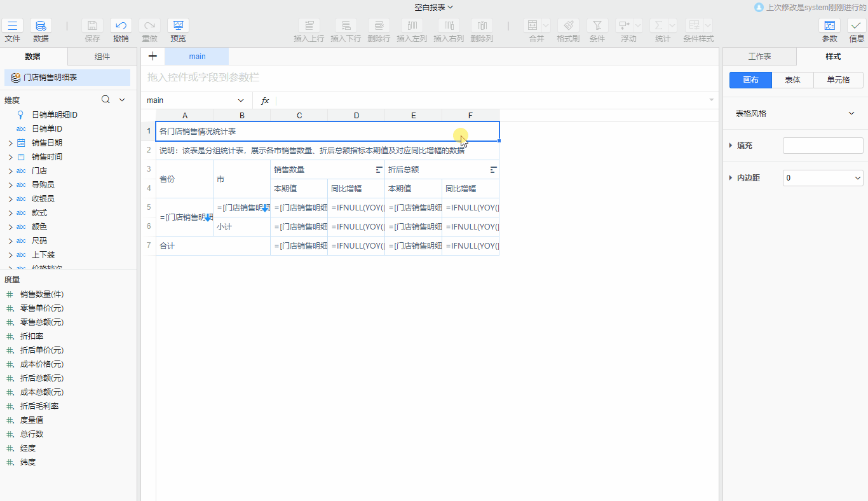Open the 文件 (File) menu icon
868x501 pixels.
(x=12, y=26)
